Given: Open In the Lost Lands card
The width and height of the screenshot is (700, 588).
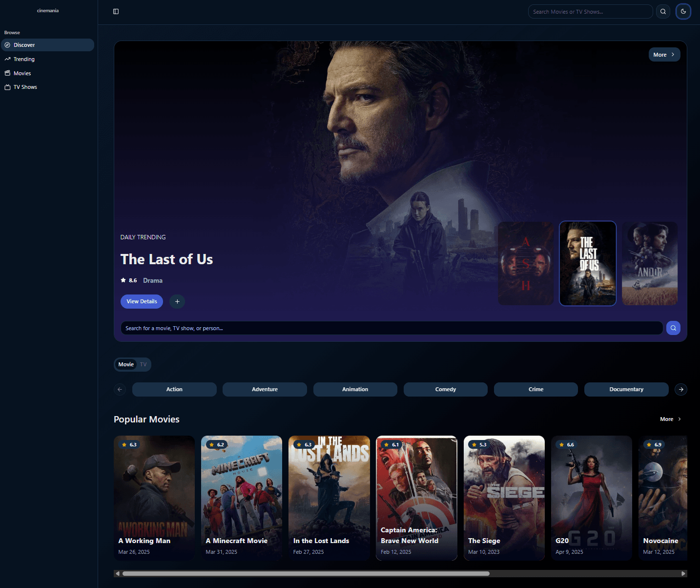Looking at the screenshot, I should (x=329, y=498).
